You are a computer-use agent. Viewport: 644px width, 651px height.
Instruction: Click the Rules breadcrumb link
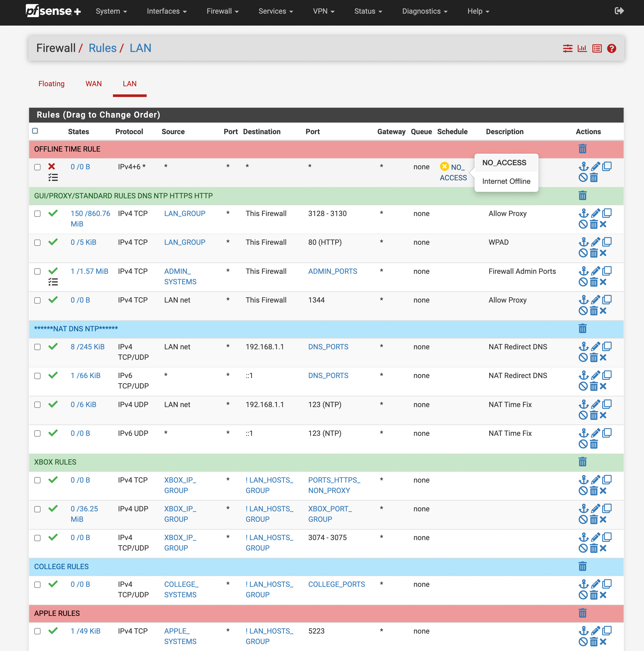pos(102,48)
